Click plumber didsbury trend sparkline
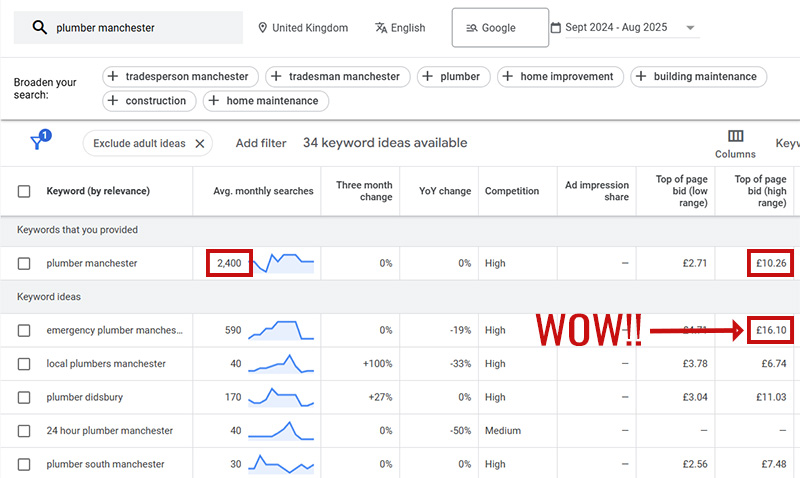 281,397
